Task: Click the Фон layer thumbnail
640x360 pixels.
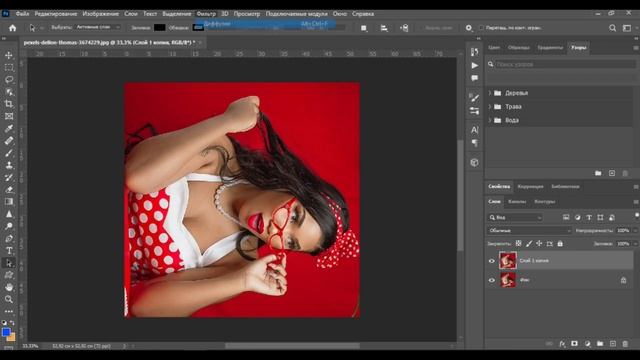Action: coord(507,280)
